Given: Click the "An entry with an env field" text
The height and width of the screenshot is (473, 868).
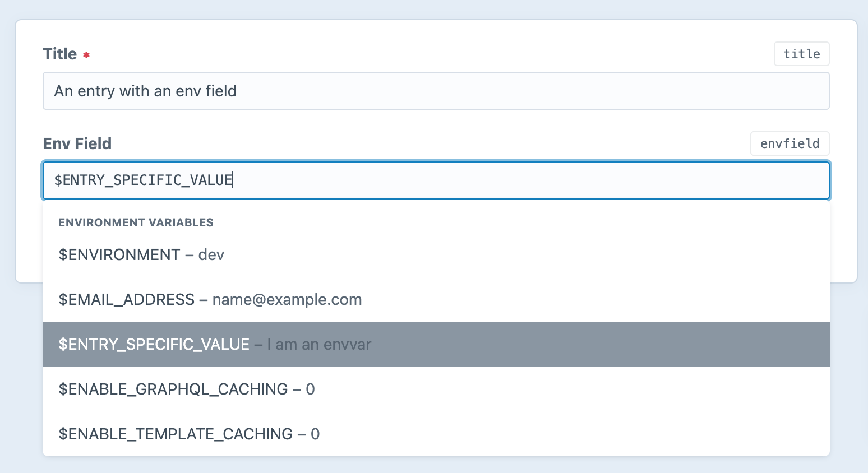Looking at the screenshot, I should [x=145, y=91].
